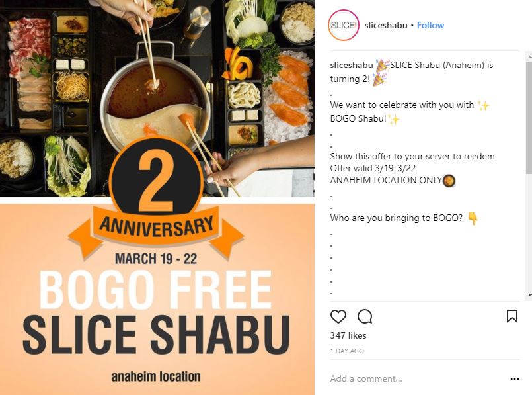This screenshot has width=532, height=395.
Task: Open sliceshabu username in the post header
Action: click(x=386, y=25)
